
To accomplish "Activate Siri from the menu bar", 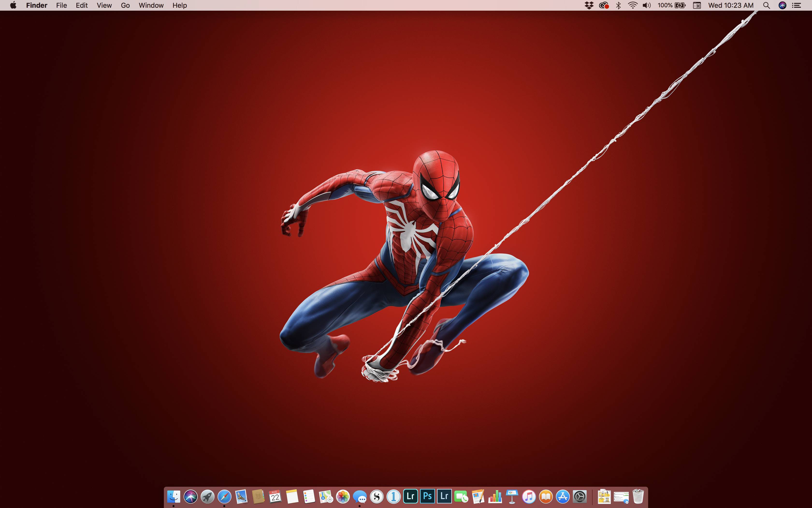I will pos(782,5).
